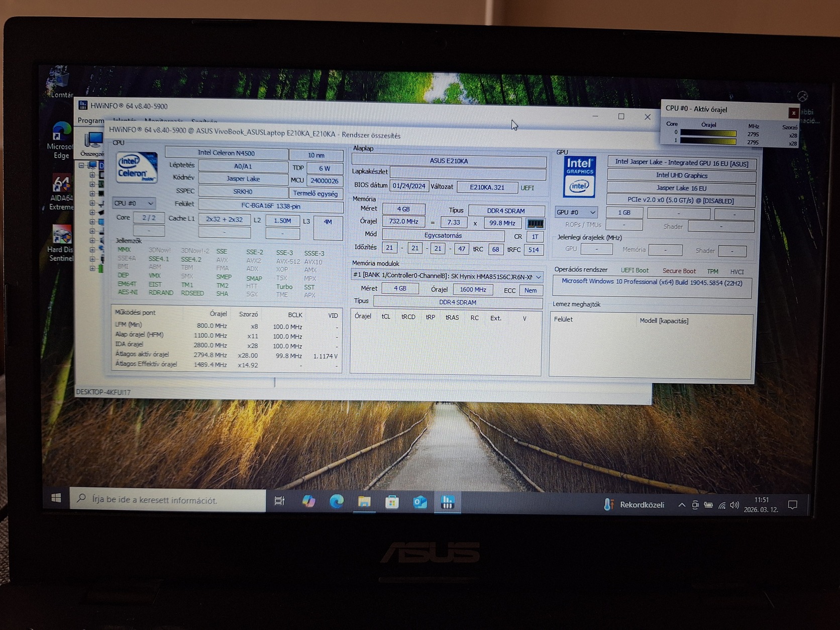Maximize the HWiNFO main window
840x630 pixels.
point(621,117)
